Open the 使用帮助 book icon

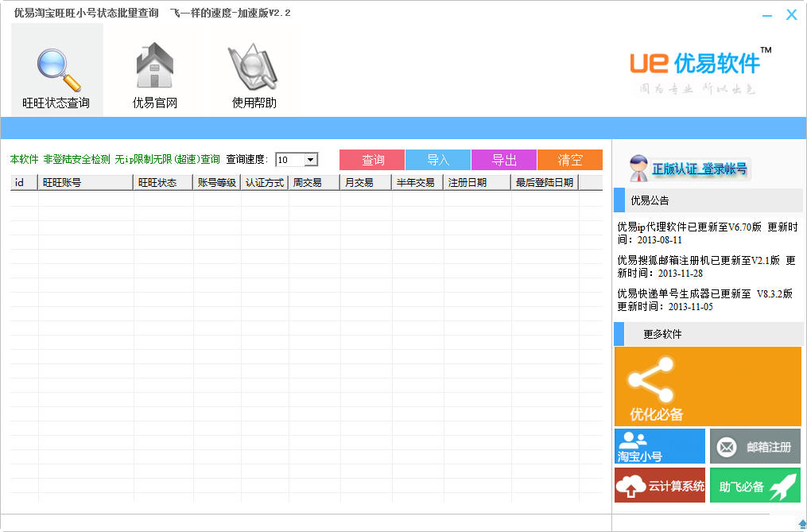click(253, 68)
